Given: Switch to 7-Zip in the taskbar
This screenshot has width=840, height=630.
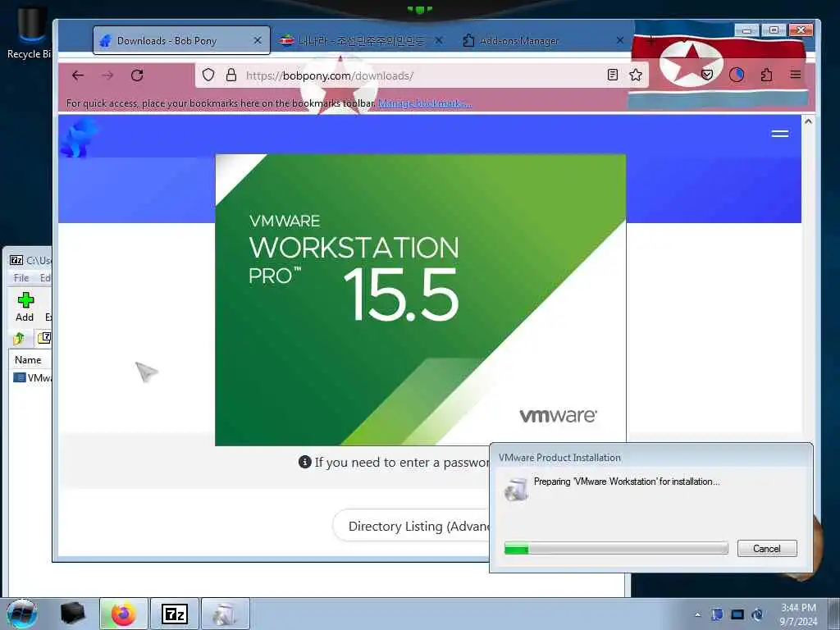Looking at the screenshot, I should pyautogui.click(x=175, y=614).
